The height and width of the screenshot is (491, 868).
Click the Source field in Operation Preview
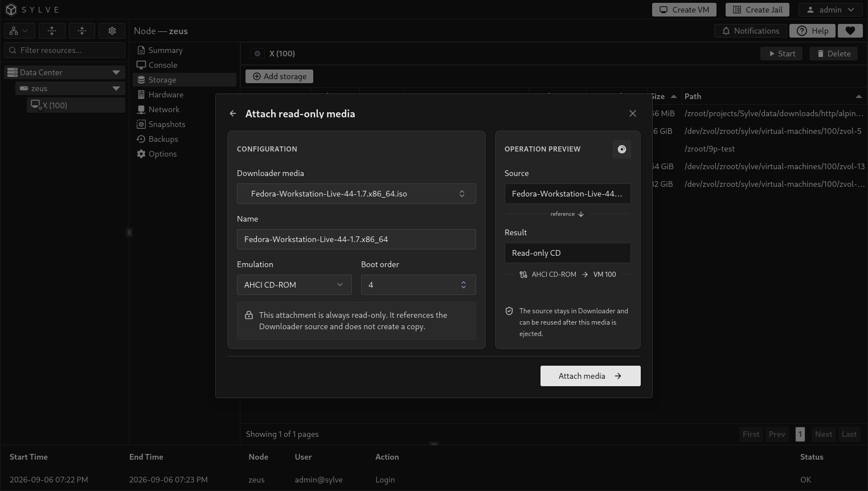568,194
